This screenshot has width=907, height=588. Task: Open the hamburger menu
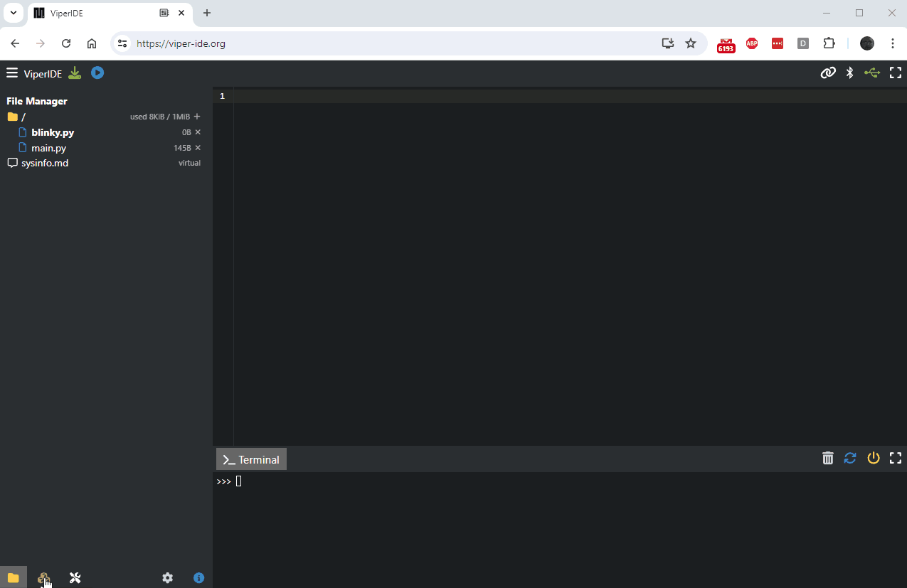tap(11, 72)
